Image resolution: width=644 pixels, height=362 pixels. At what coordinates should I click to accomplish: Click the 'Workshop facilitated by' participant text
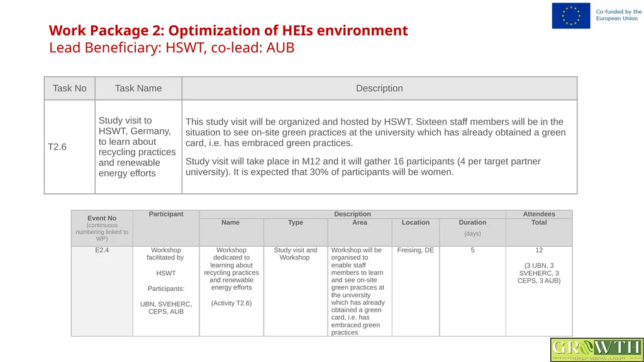click(166, 254)
